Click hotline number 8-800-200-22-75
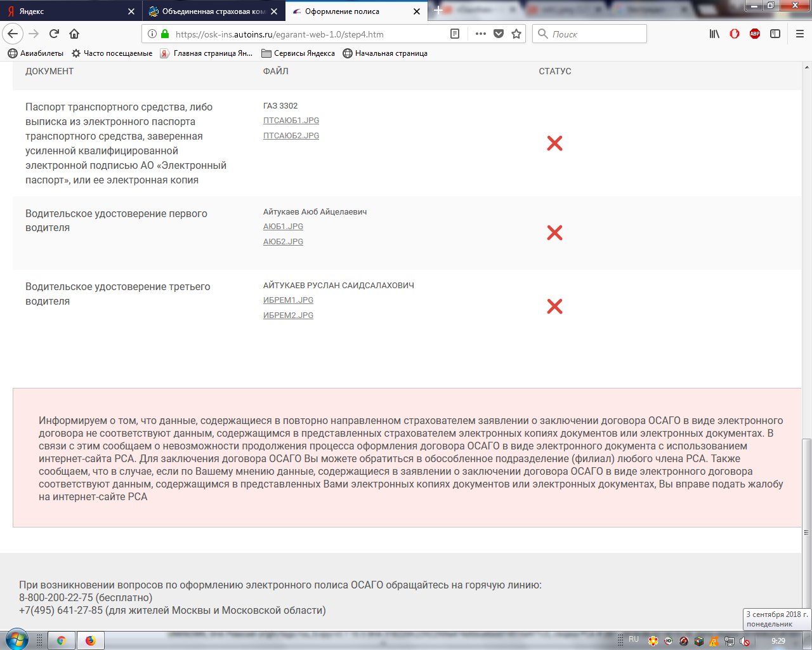812x650 pixels. [56, 598]
